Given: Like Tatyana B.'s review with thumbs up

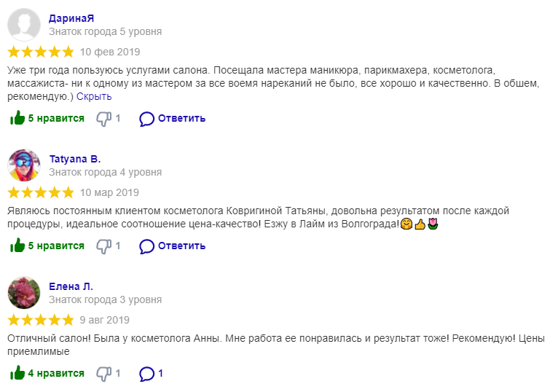Looking at the screenshot, I should [17, 246].
